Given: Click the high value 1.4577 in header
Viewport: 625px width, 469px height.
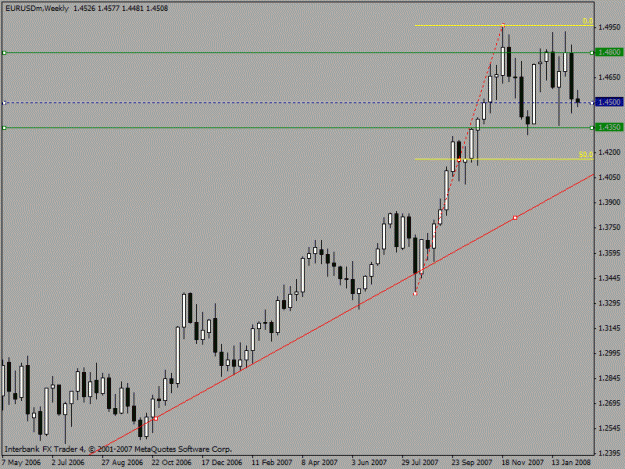Looking at the screenshot, I should [x=108, y=8].
